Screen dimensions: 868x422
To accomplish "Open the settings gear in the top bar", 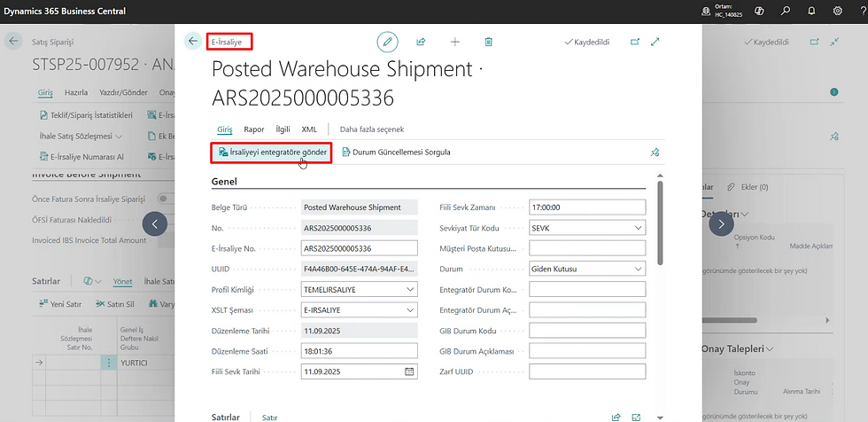I will point(838,12).
